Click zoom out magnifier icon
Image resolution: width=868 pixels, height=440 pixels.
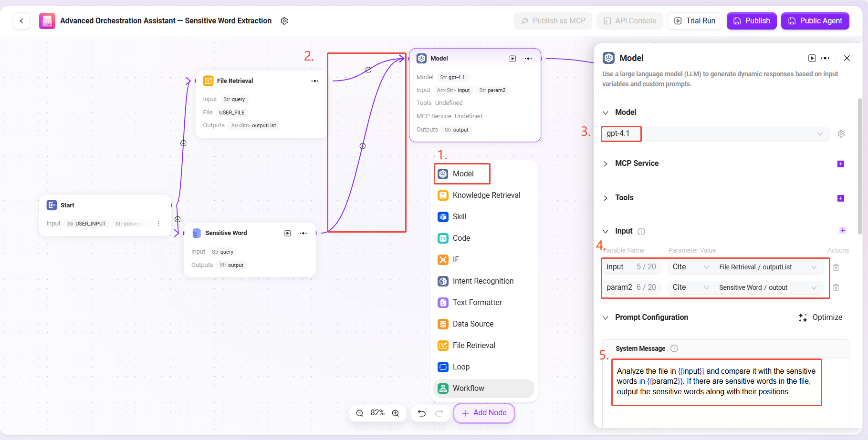click(360, 413)
